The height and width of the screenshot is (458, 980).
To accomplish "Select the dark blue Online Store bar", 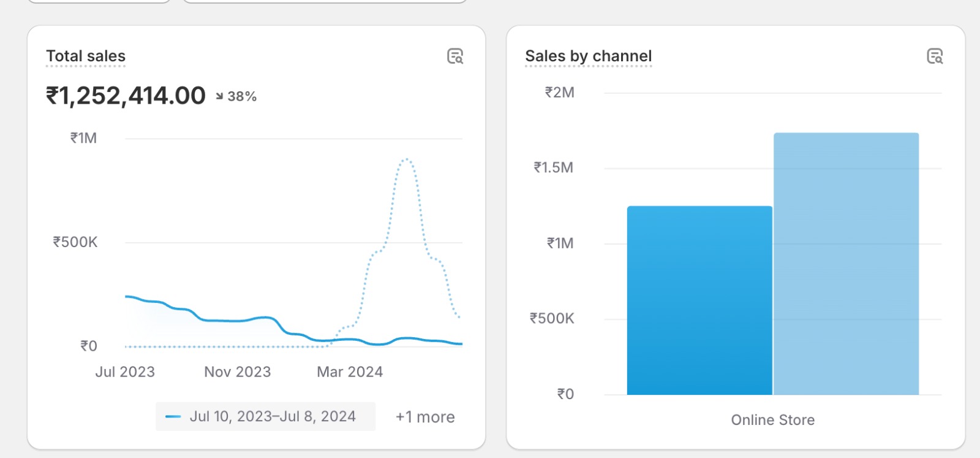I will pyautogui.click(x=699, y=300).
